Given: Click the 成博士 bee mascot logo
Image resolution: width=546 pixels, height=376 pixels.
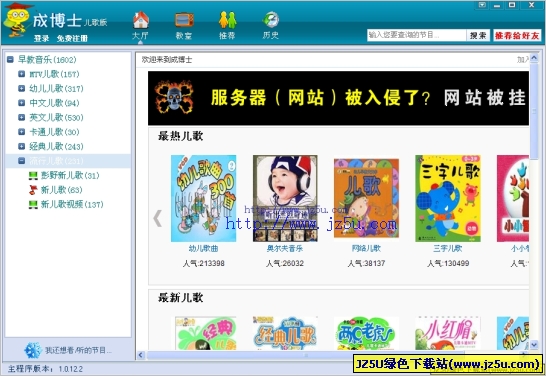Looking at the screenshot, I should tap(17, 20).
